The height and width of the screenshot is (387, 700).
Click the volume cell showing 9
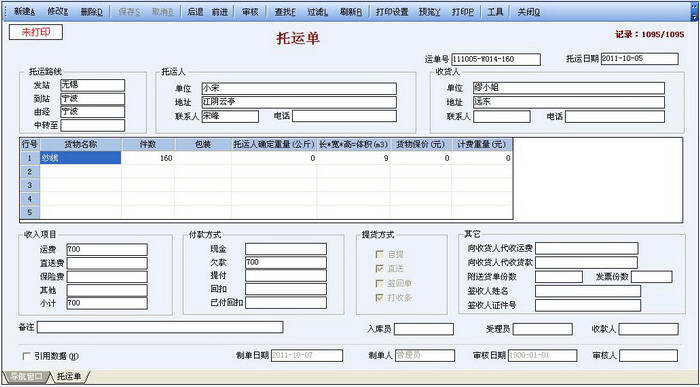(x=353, y=158)
